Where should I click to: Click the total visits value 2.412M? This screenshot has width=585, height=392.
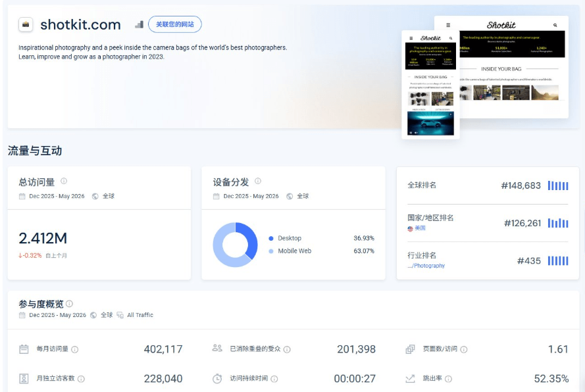pos(43,238)
